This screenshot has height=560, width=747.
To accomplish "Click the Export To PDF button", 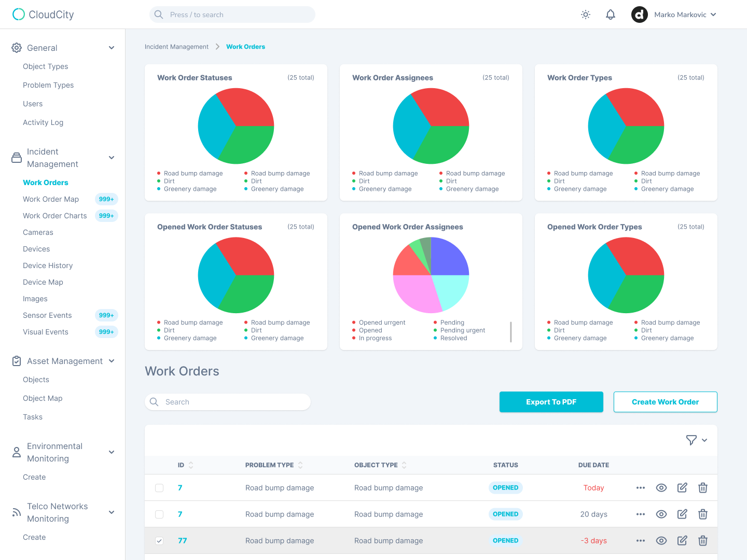I will [x=551, y=402].
